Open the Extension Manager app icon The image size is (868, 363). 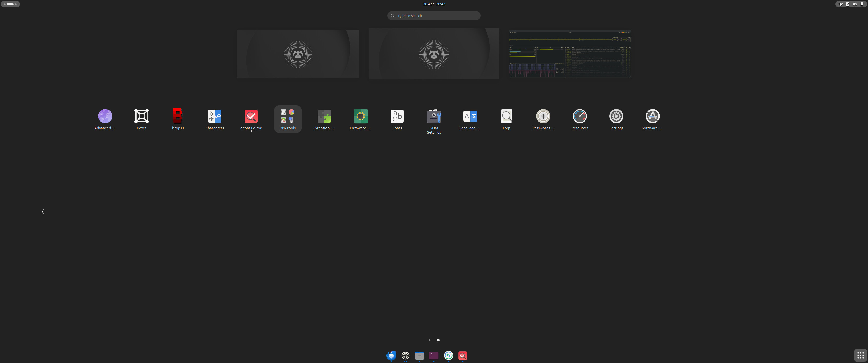coord(324,119)
